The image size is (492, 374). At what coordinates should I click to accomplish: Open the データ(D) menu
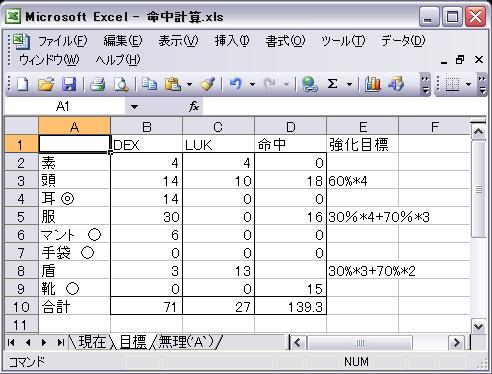[x=403, y=41]
